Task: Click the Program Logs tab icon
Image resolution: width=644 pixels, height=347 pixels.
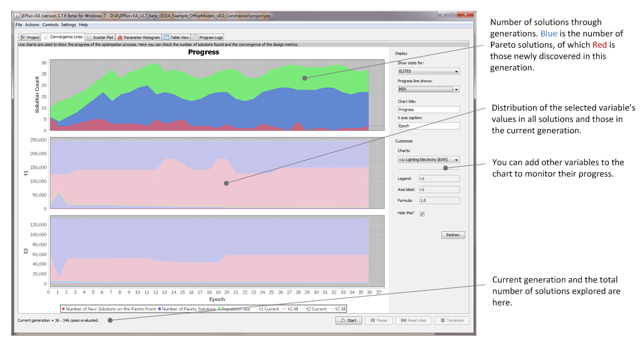Action: (196, 37)
